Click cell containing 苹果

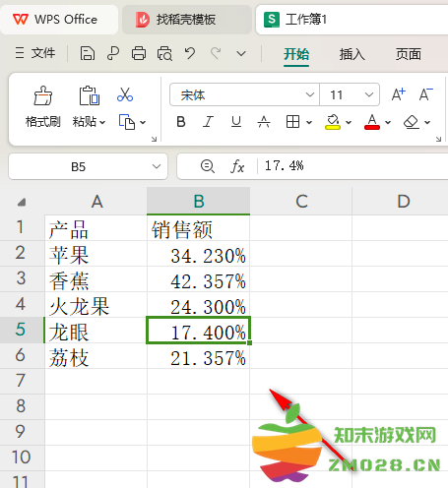(x=96, y=254)
